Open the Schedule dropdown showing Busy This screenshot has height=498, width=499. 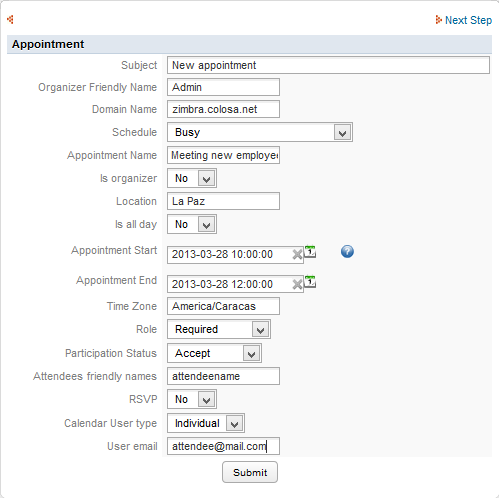[x=260, y=132]
